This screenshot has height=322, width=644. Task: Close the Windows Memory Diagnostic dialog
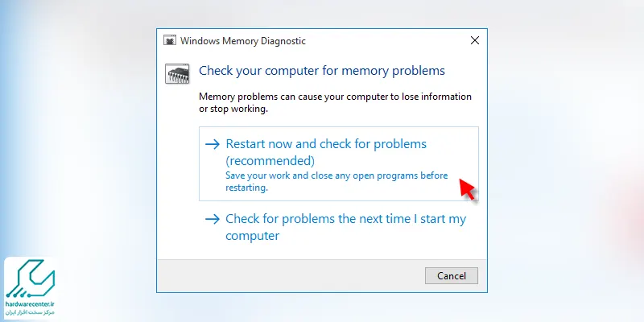475,41
